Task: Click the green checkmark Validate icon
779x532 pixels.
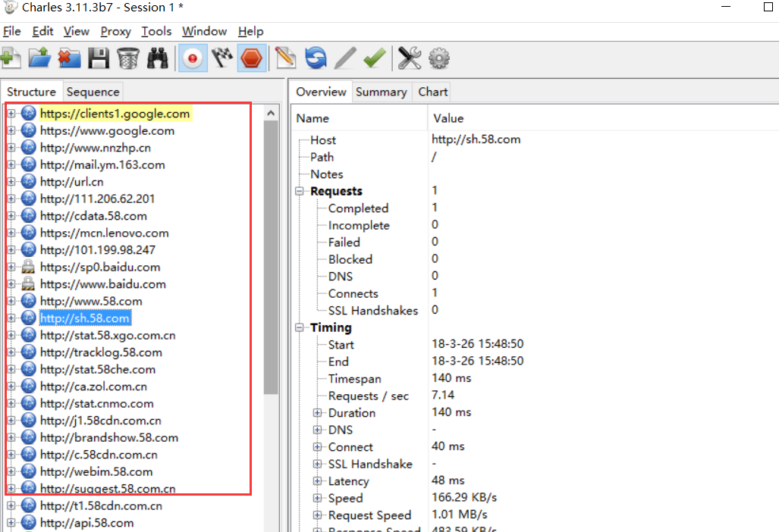Action: coord(375,58)
